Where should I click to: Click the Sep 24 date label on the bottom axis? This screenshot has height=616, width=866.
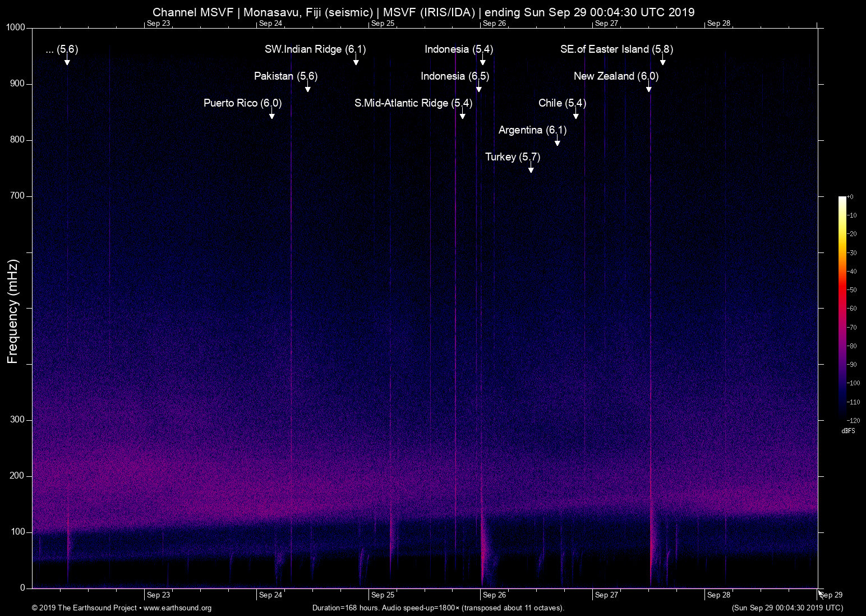click(x=270, y=595)
